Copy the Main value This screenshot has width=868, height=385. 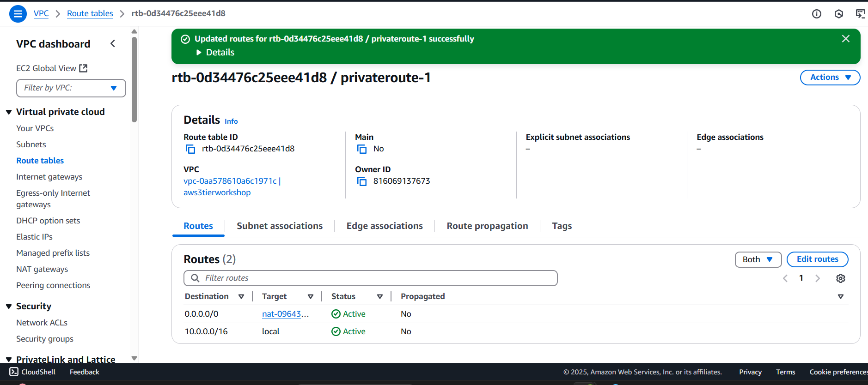[361, 149]
